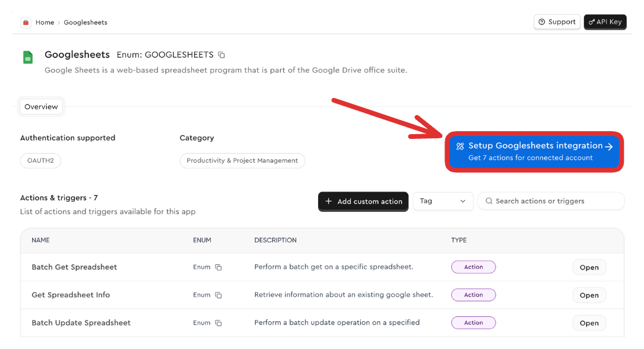Copy enum for Batch Update Spreadsheet
644x349 pixels.
tap(218, 323)
